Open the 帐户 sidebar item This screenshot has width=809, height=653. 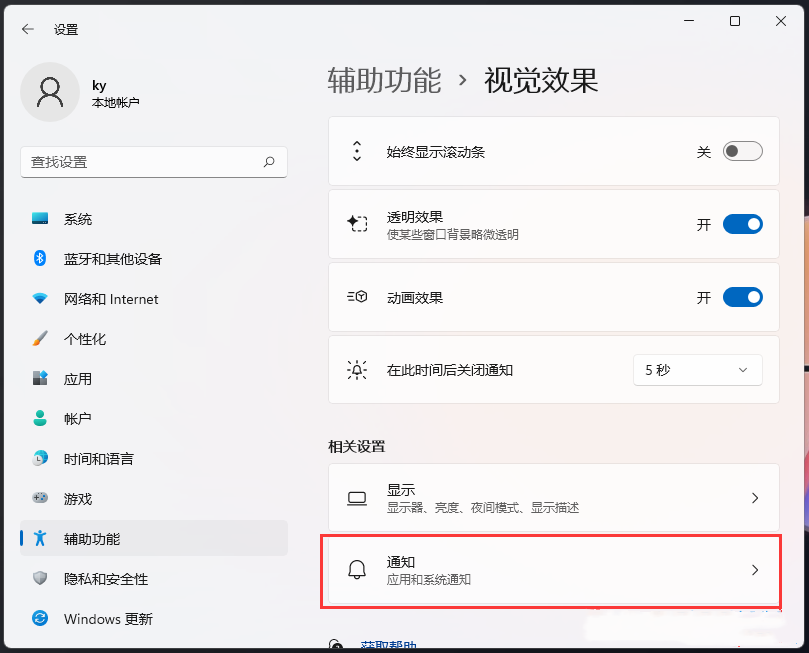(78, 419)
